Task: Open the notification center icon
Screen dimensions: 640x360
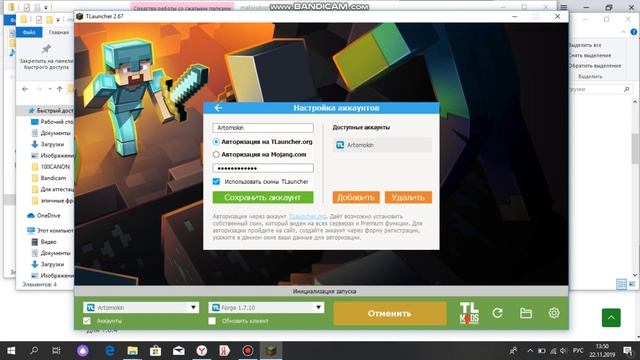Action: tap(628, 351)
